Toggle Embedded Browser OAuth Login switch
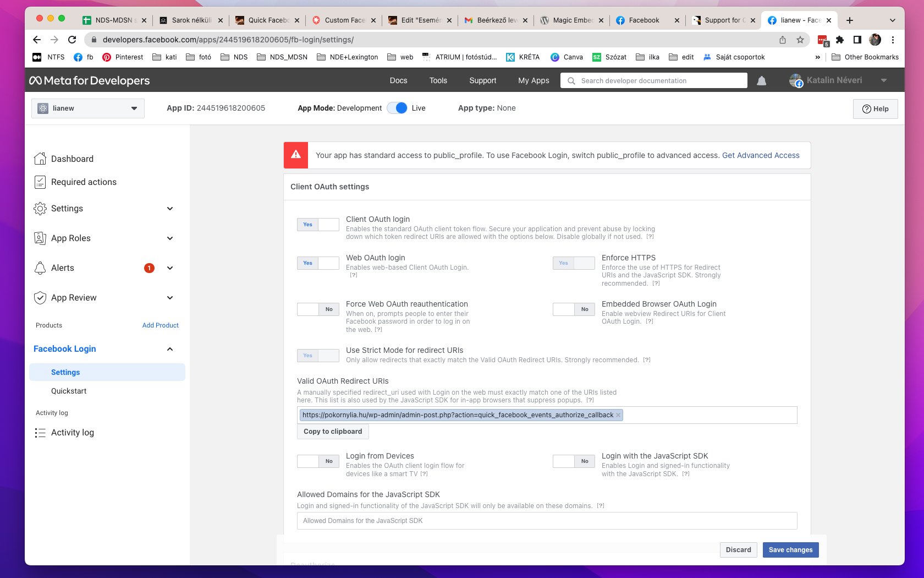924x578 pixels. 574,309
